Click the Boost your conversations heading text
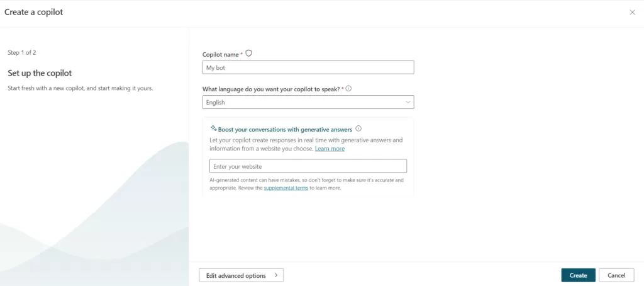This screenshot has width=644, height=286. 285,129
